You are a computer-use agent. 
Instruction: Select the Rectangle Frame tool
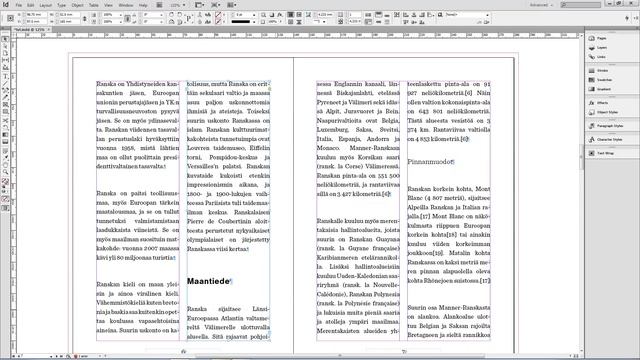[x=5, y=104]
